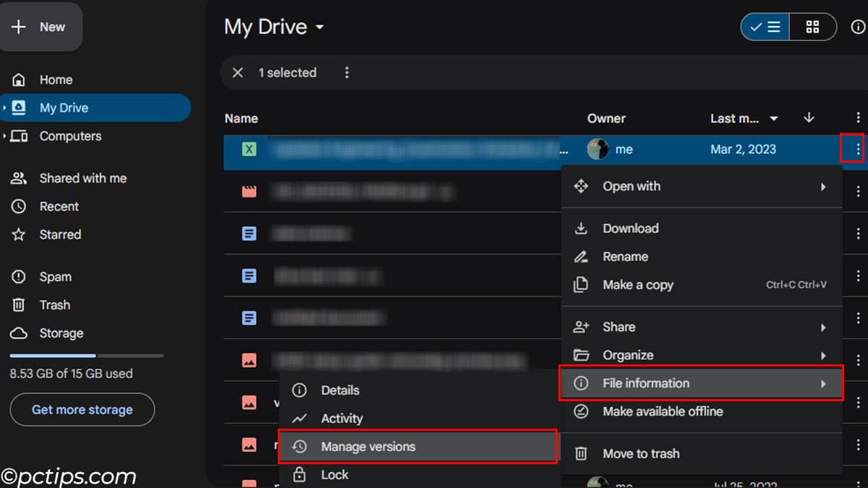Open more actions next to 1 selected
Screen dimensions: 868x488
[347, 72]
